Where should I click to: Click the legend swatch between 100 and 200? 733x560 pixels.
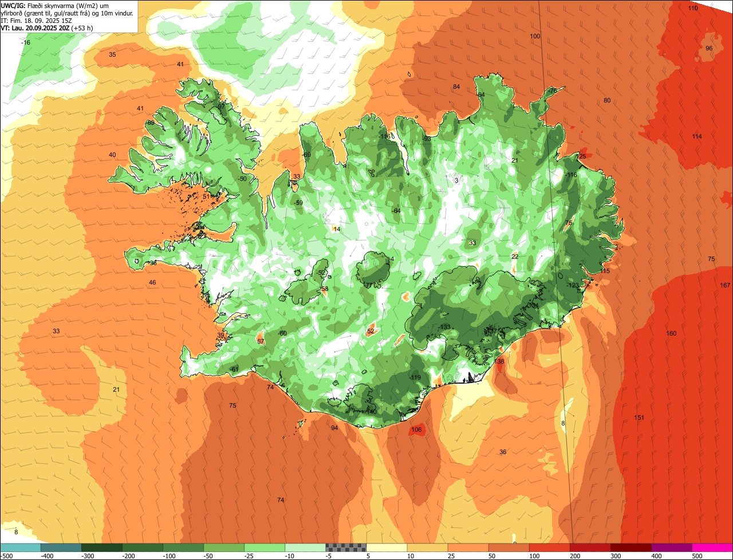(550, 547)
